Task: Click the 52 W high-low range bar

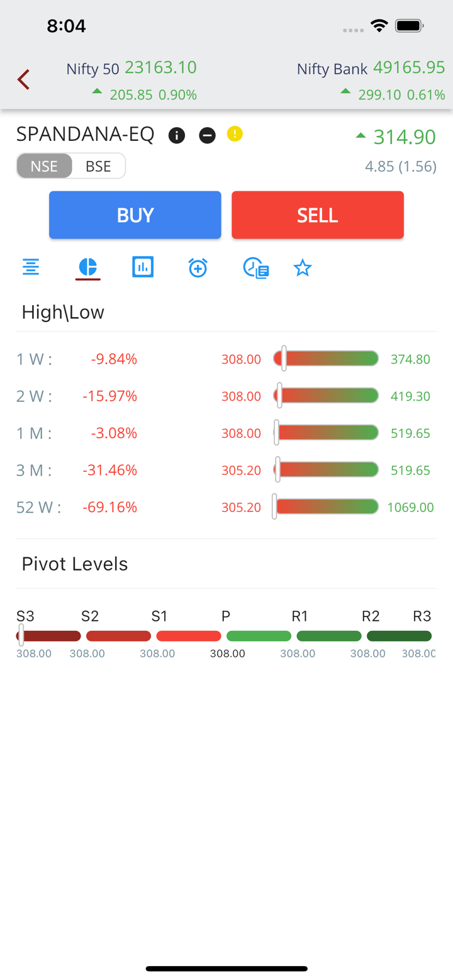Action: click(x=326, y=506)
